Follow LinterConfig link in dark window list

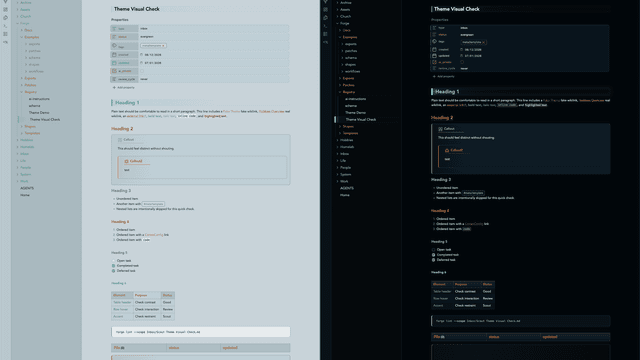coord(474,224)
